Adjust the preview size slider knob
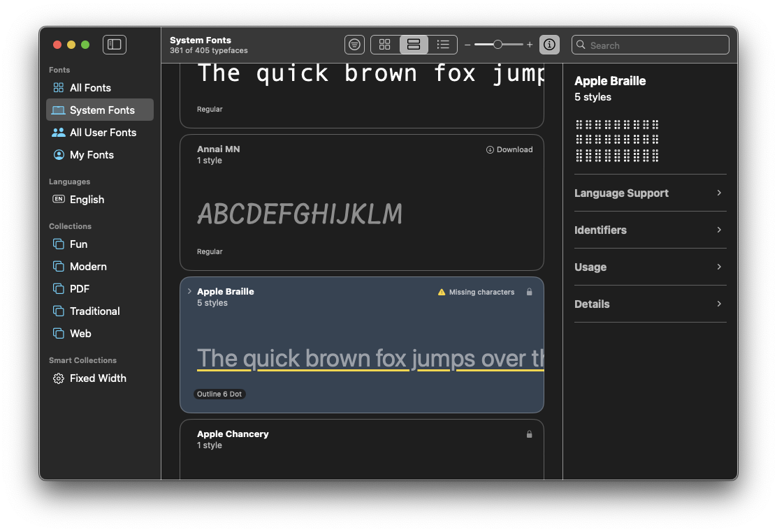The height and width of the screenshot is (532, 777). point(498,45)
